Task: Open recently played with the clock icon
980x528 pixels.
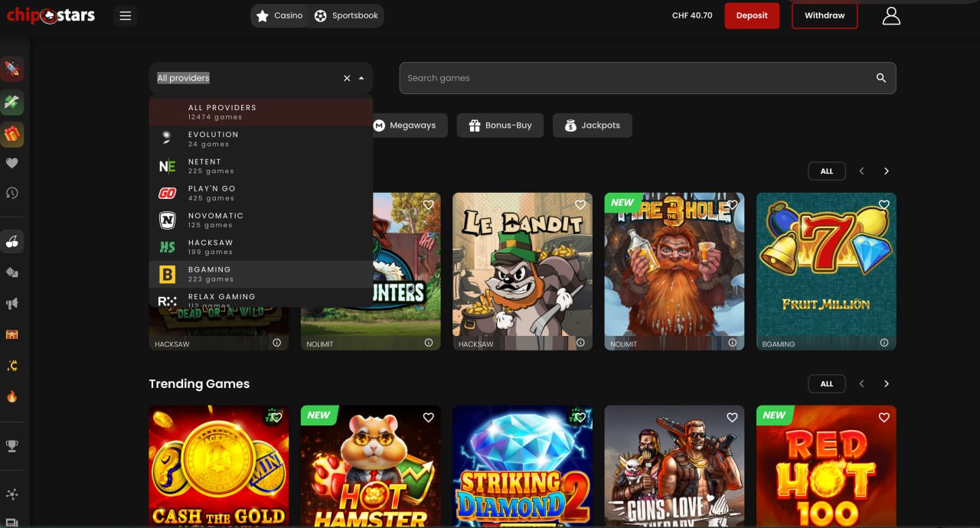Action: tap(12, 194)
